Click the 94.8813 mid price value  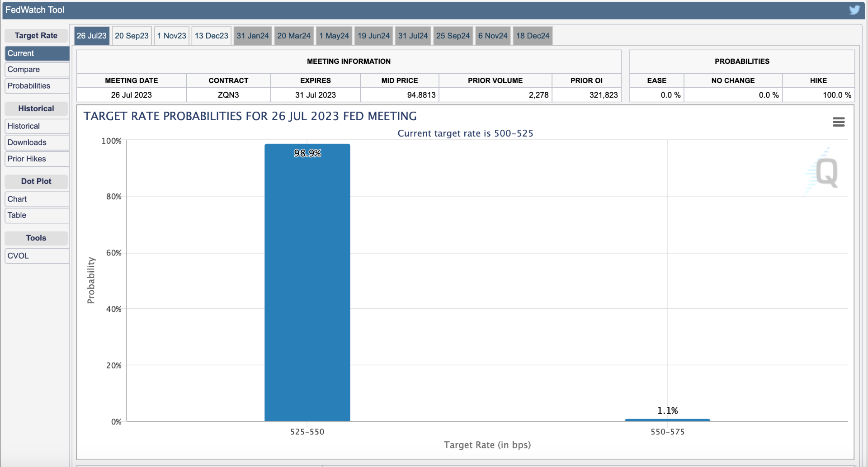click(x=421, y=95)
